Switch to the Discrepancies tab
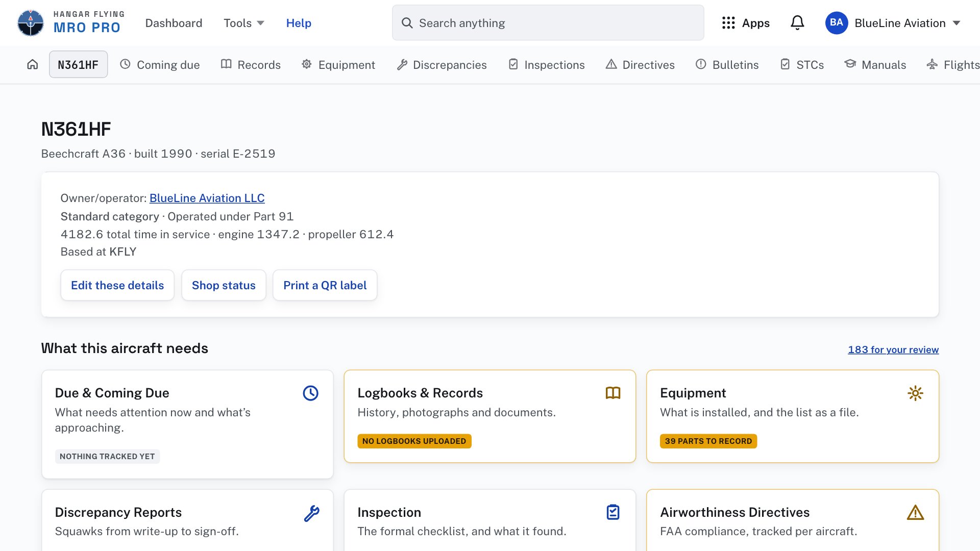The height and width of the screenshot is (551, 980). click(442, 64)
